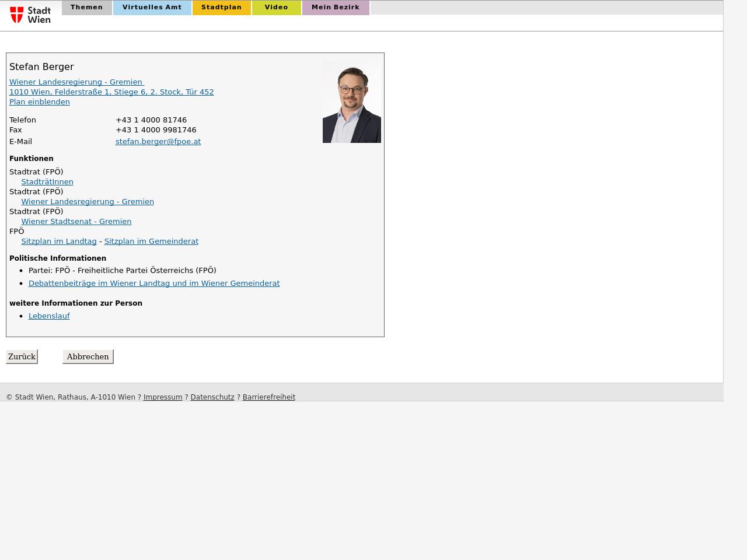
Task: Open the address link 1010 Wien, Felderstraße 1
Action: point(111,92)
